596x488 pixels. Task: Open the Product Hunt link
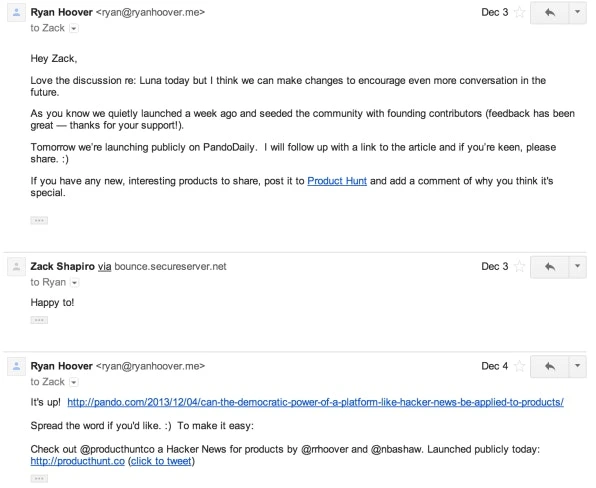[x=337, y=181]
